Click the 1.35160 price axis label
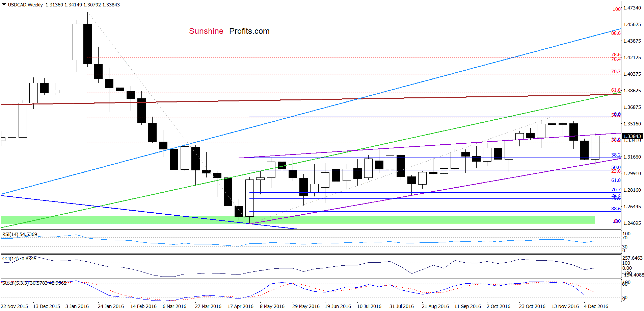This screenshot has height=311, width=644. tap(632, 124)
